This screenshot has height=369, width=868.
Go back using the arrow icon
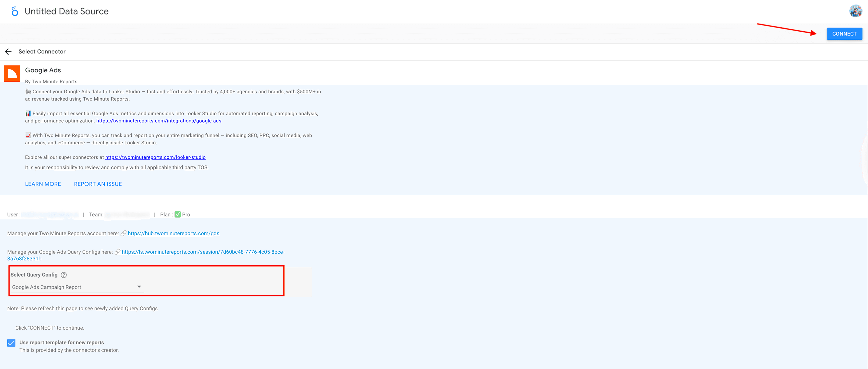[x=8, y=51]
